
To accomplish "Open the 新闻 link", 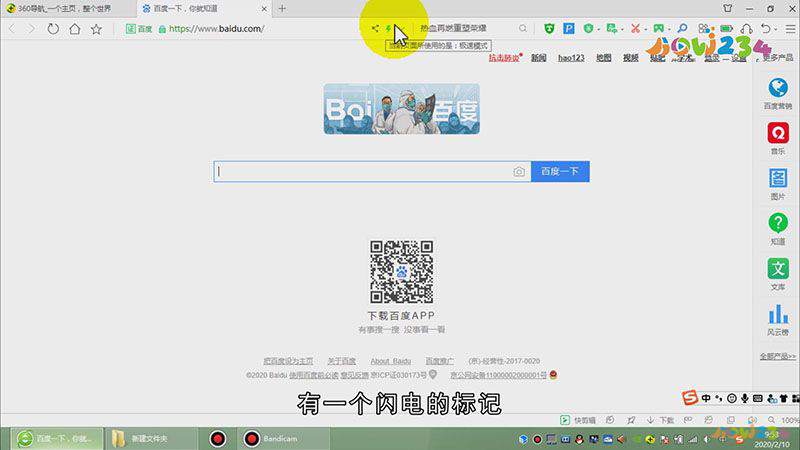I will coord(538,58).
